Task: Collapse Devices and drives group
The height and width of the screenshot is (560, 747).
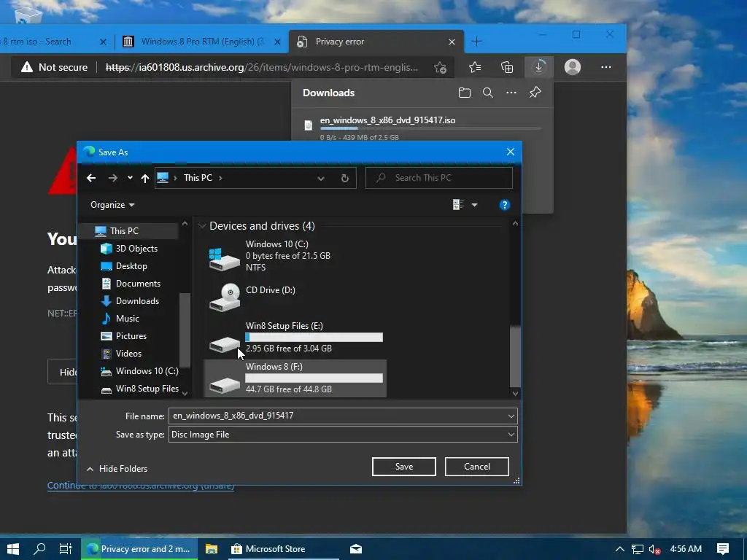Action: pyautogui.click(x=203, y=226)
